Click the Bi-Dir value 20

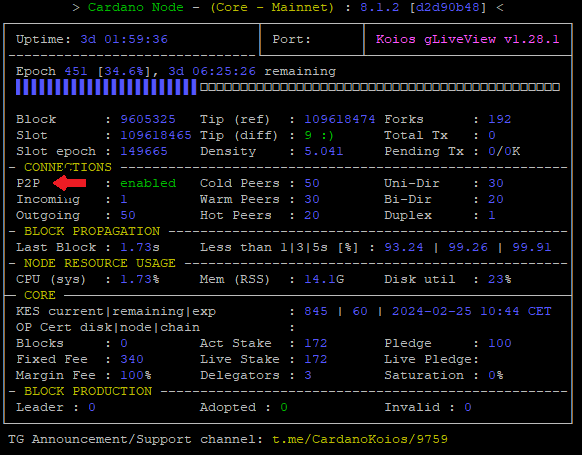click(496, 199)
